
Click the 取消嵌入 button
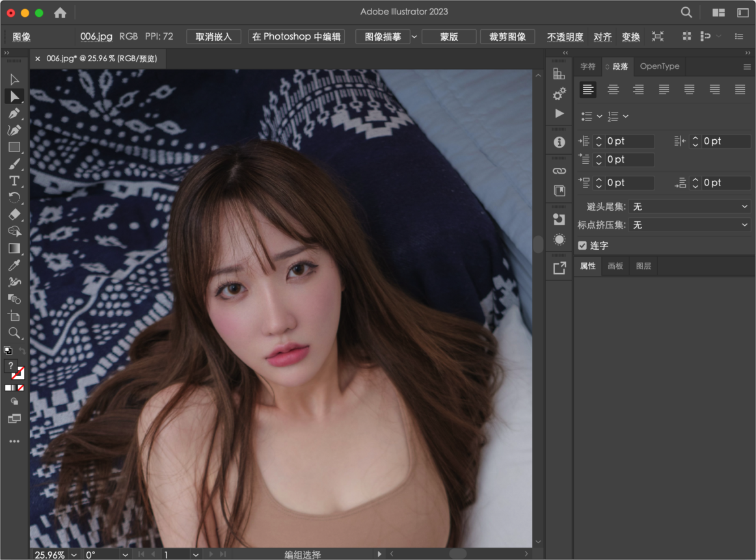tap(213, 37)
